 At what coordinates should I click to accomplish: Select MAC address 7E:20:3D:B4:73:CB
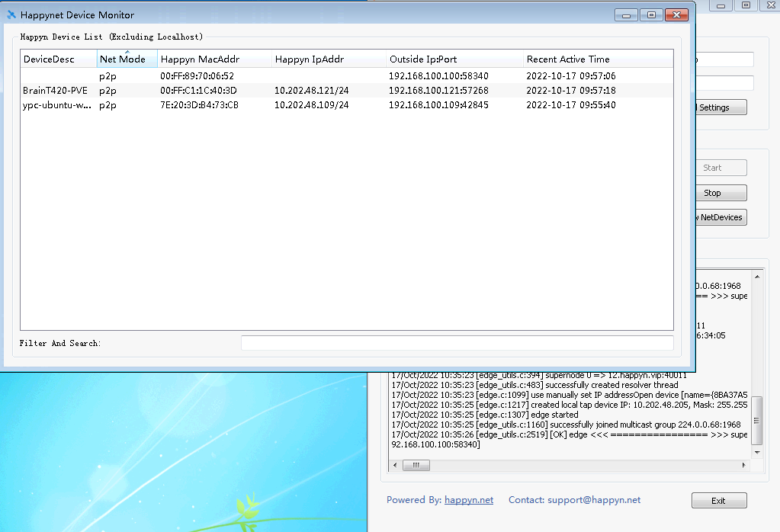[199, 105]
